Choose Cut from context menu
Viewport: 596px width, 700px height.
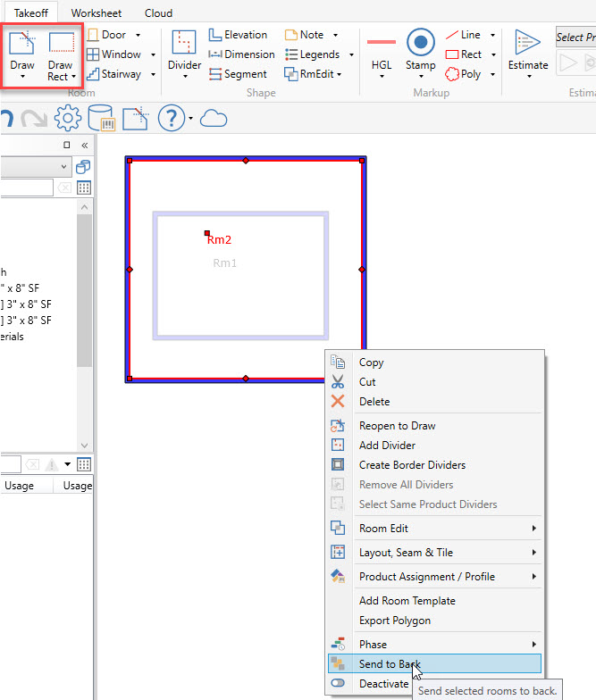435,382
